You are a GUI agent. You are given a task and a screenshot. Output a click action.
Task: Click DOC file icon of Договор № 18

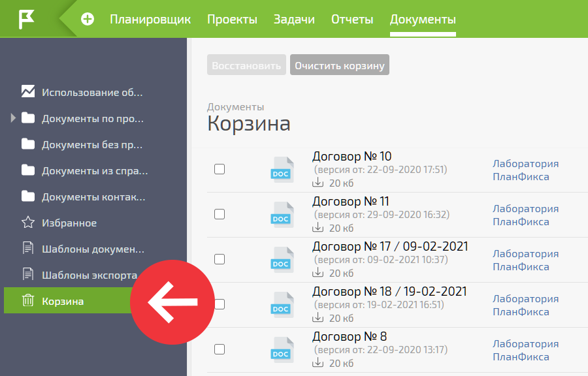click(282, 304)
